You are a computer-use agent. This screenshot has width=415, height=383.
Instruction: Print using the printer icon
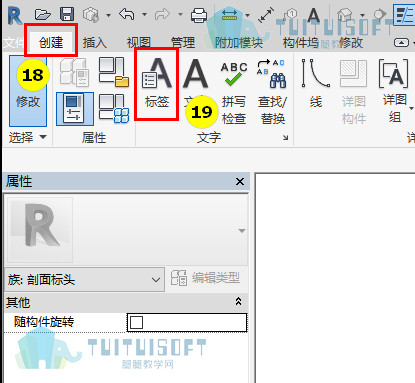tap(199, 15)
